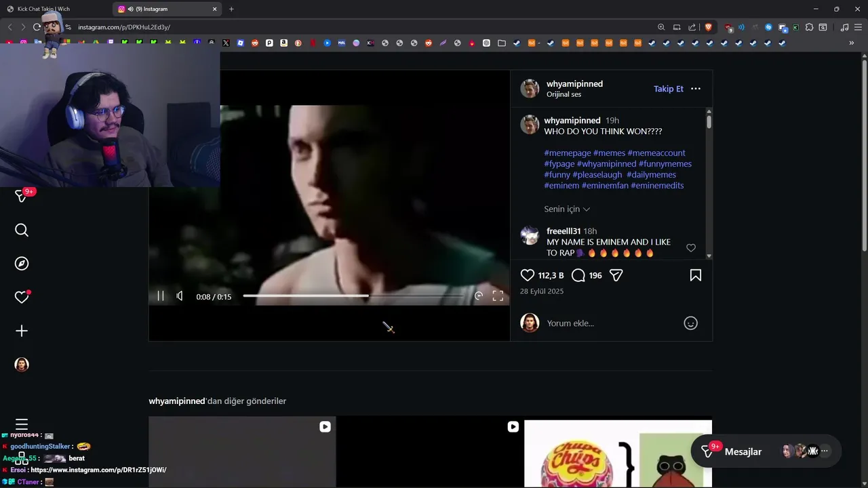
Task: Open the browser main menu icon
Action: (858, 27)
